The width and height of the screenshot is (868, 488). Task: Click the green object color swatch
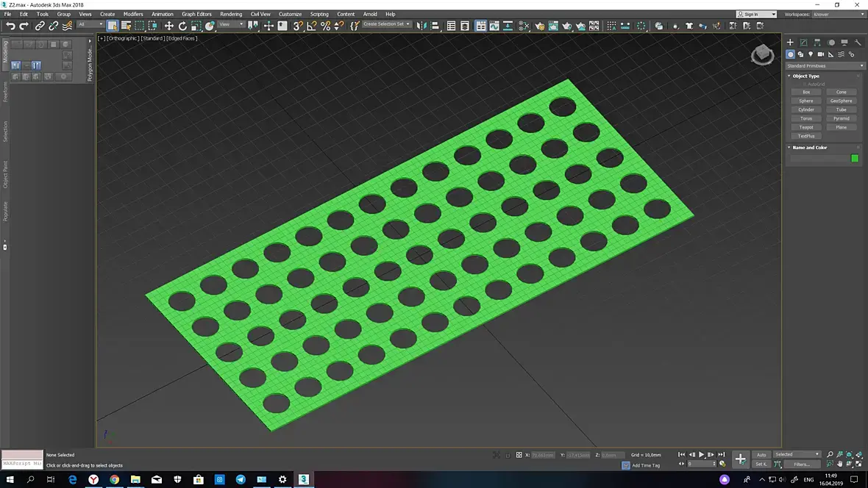[855, 158]
